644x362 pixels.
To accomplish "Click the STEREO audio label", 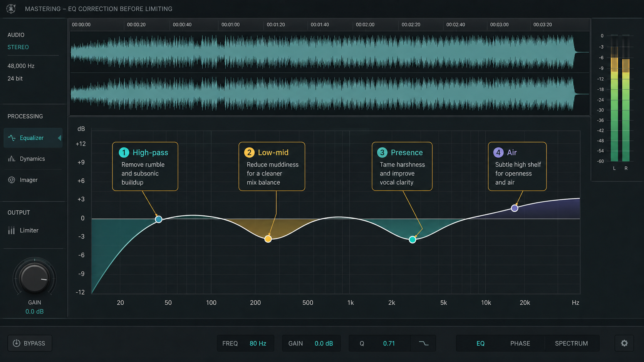I will tap(18, 47).
